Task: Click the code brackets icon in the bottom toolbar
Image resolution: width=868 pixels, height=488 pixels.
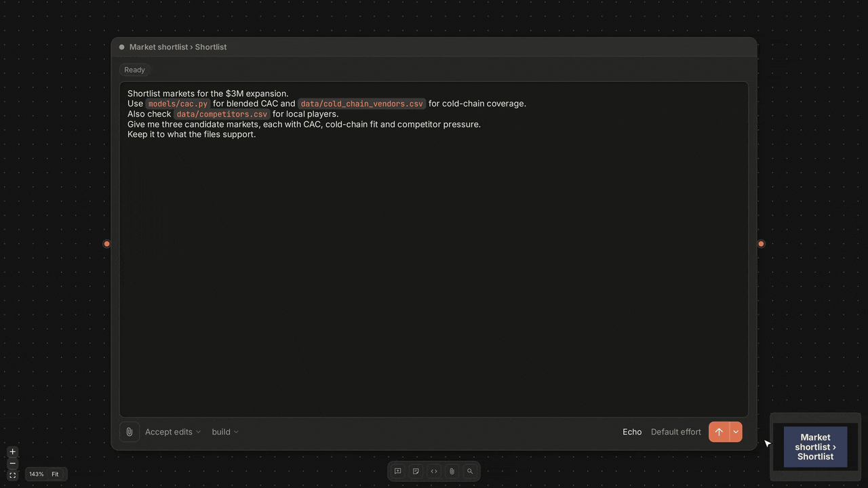Action: [434, 471]
